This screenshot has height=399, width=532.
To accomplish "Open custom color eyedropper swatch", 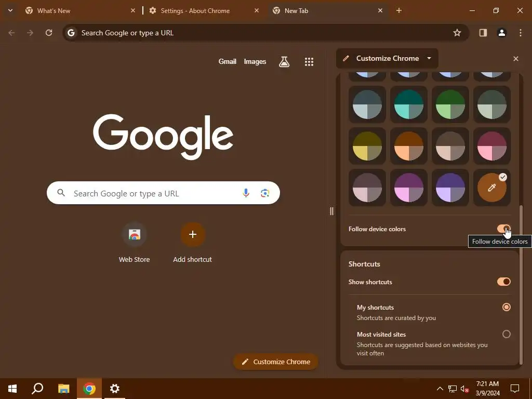I will click(x=491, y=187).
